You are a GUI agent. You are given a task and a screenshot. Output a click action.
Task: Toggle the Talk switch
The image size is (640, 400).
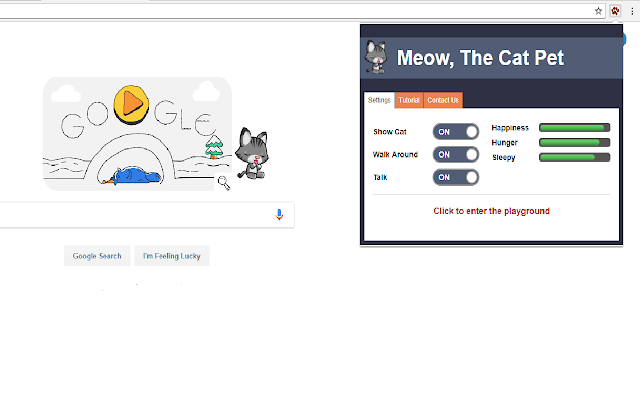tap(456, 177)
